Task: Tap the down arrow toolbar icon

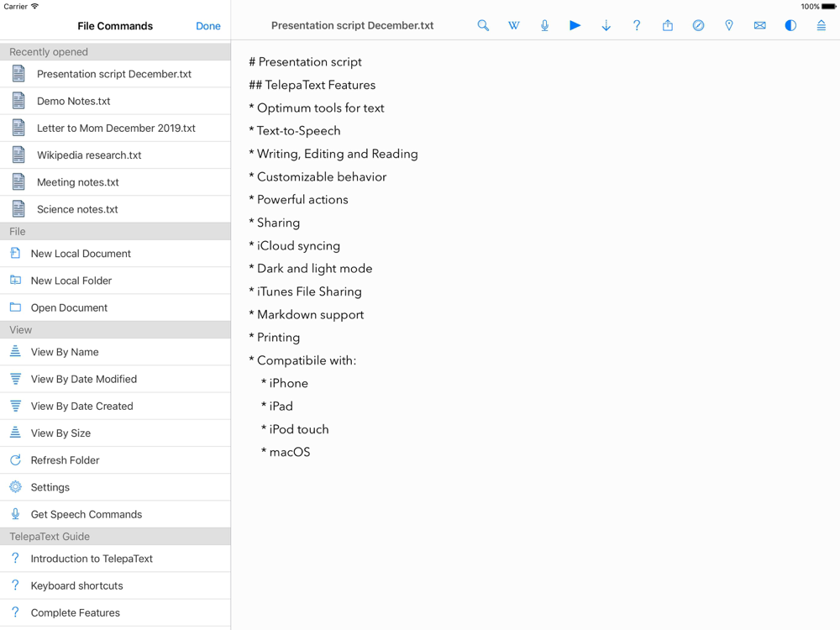Action: (x=606, y=25)
